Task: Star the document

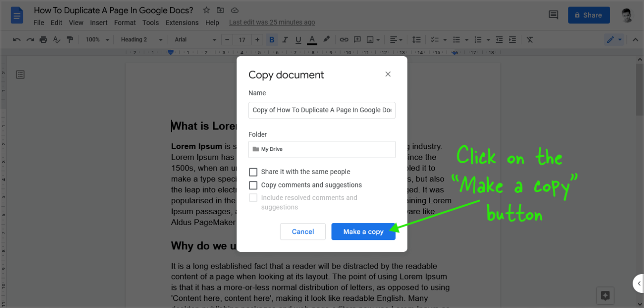Action: tap(206, 10)
